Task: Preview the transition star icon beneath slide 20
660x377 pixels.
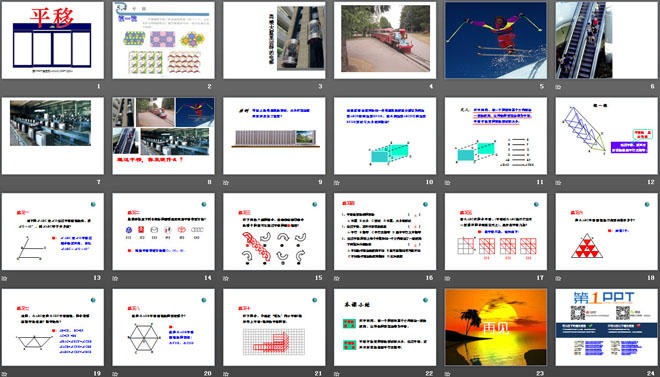Action: [115, 374]
